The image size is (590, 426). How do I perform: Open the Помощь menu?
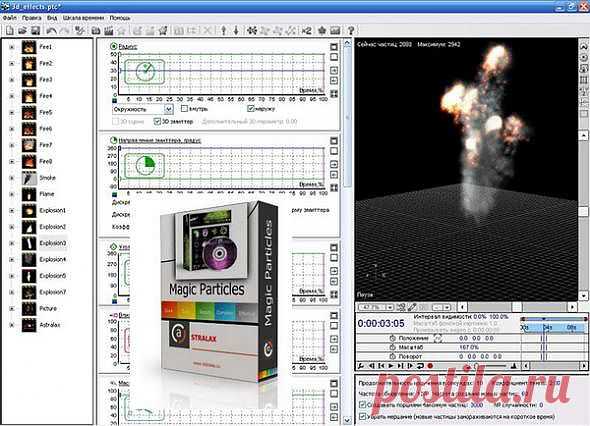point(120,18)
